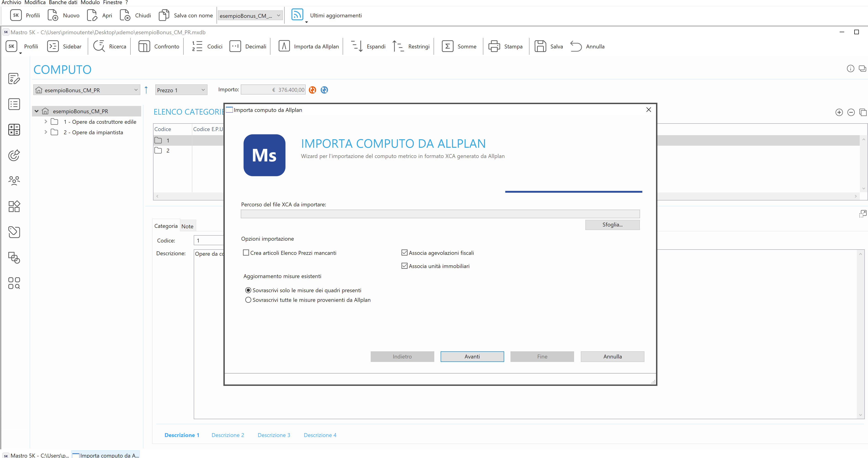Open the Ricerca search tool
This screenshot has height=458, width=868.
99,46
